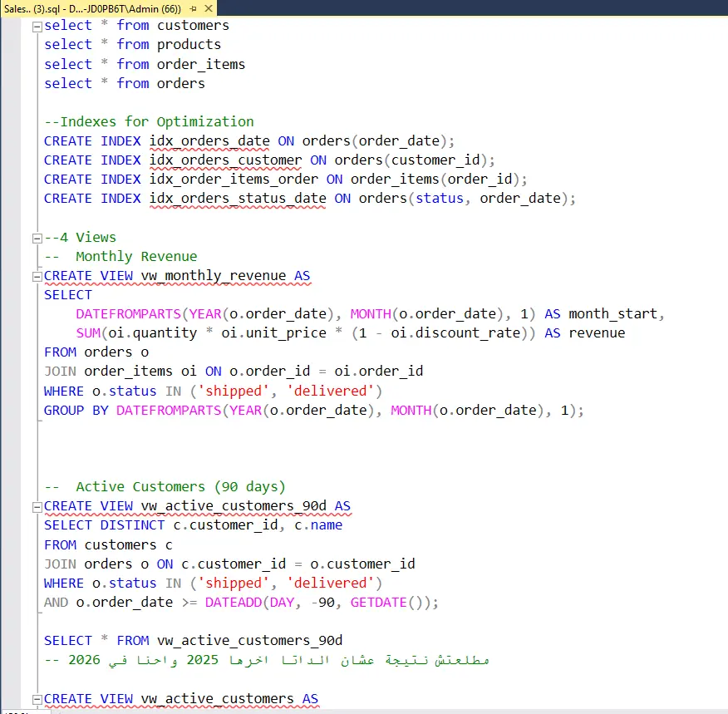This screenshot has width=728, height=714.
Task: Click the 'revenue' alias after AS
Action: (597, 332)
